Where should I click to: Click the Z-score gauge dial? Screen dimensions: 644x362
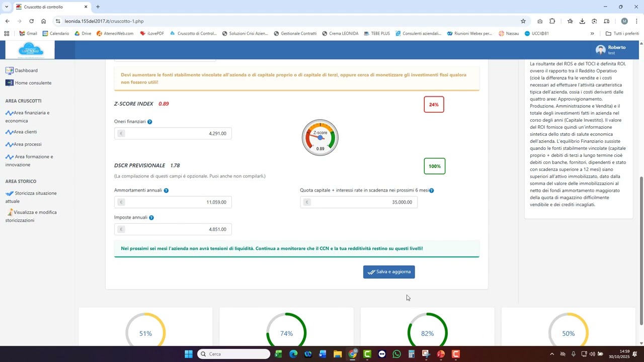[320, 138]
